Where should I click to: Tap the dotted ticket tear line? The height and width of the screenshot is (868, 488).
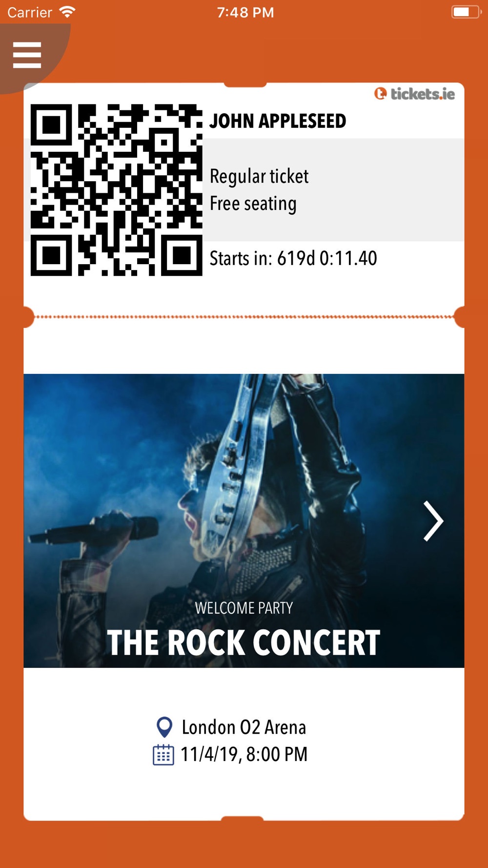(x=244, y=317)
